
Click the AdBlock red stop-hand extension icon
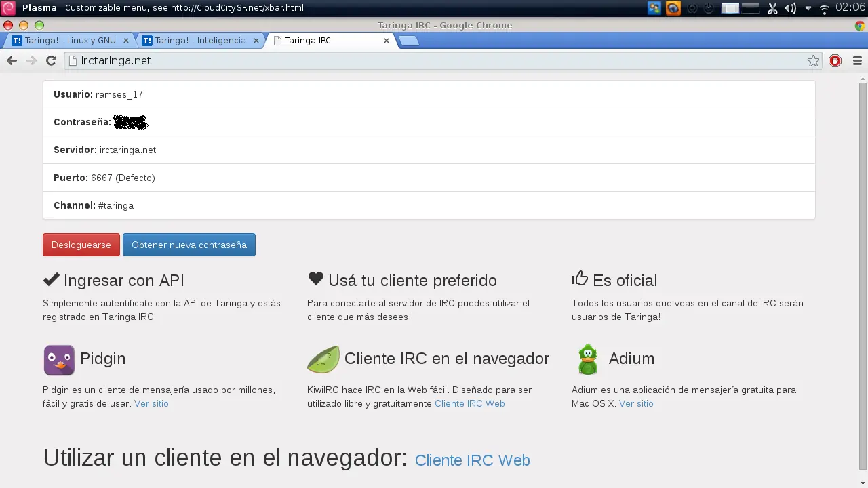click(x=835, y=61)
